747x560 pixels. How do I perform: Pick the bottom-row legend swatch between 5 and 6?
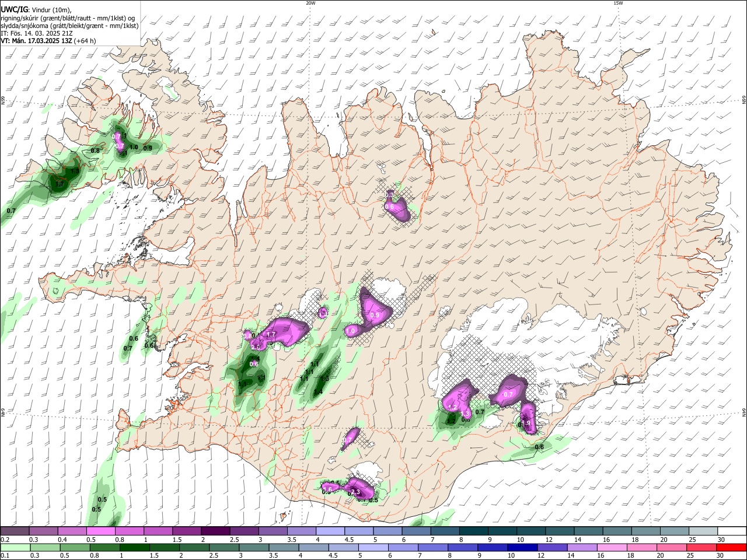(373, 547)
